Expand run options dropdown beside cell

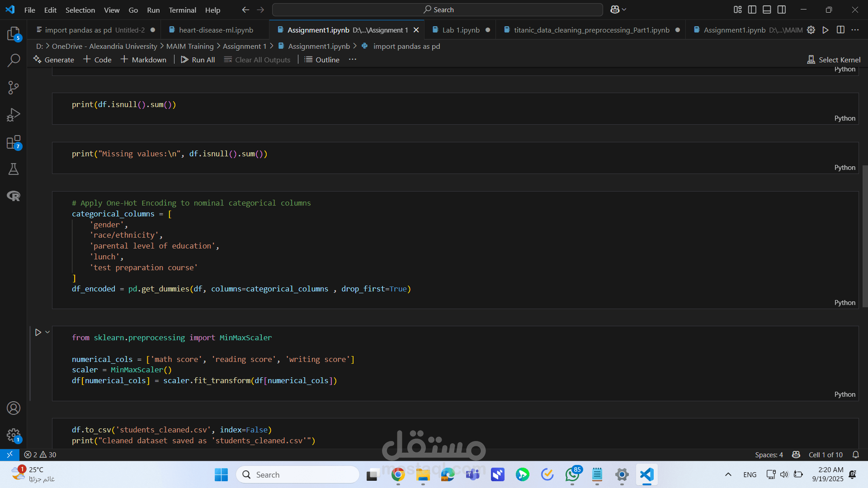pos(47,332)
